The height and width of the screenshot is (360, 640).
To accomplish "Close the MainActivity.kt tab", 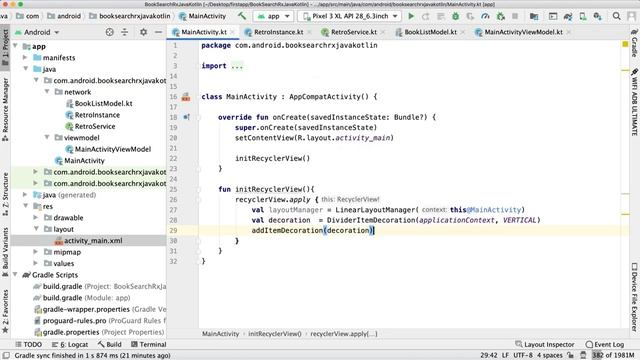I will pyautogui.click(x=232, y=32).
